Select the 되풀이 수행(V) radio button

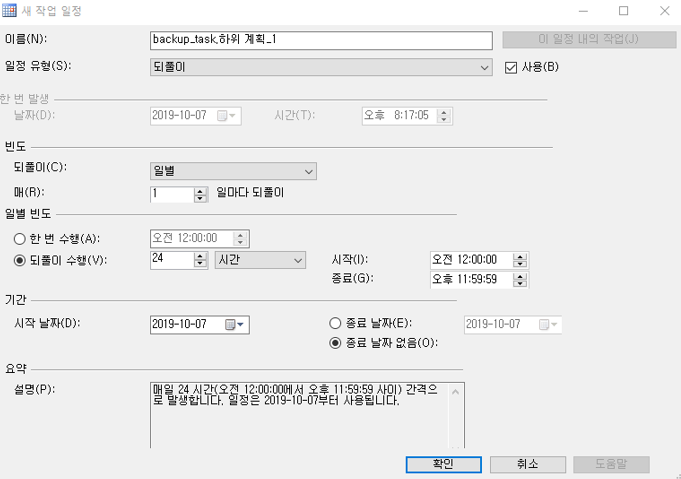(20, 261)
